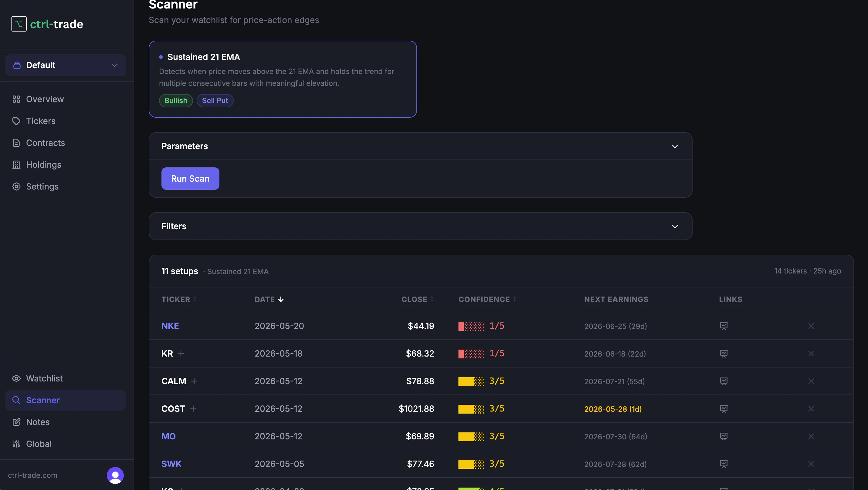Click the Sell Put tag

pos(215,101)
